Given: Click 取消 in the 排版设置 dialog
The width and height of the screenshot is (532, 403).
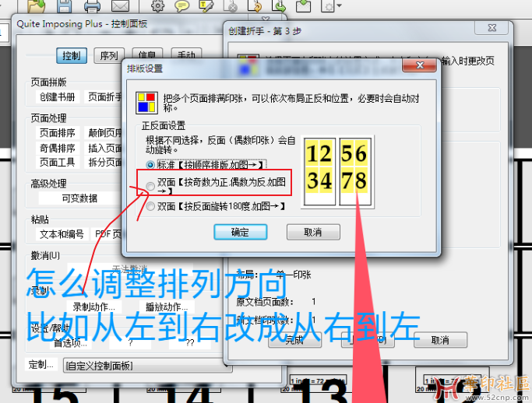Looking at the screenshot, I should [313, 232].
